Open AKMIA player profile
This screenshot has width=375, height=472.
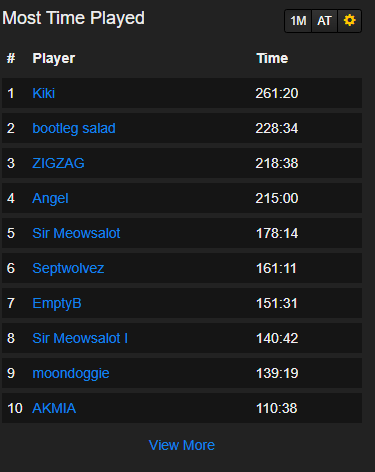coord(54,408)
